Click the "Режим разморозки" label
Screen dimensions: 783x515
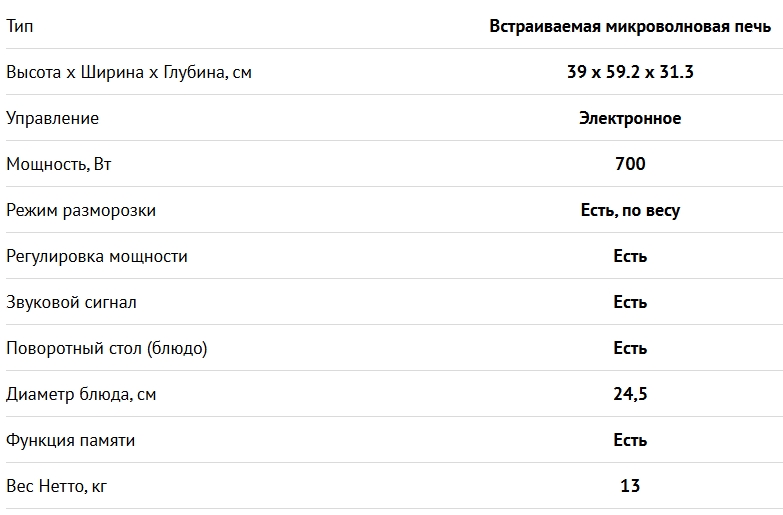81,210
